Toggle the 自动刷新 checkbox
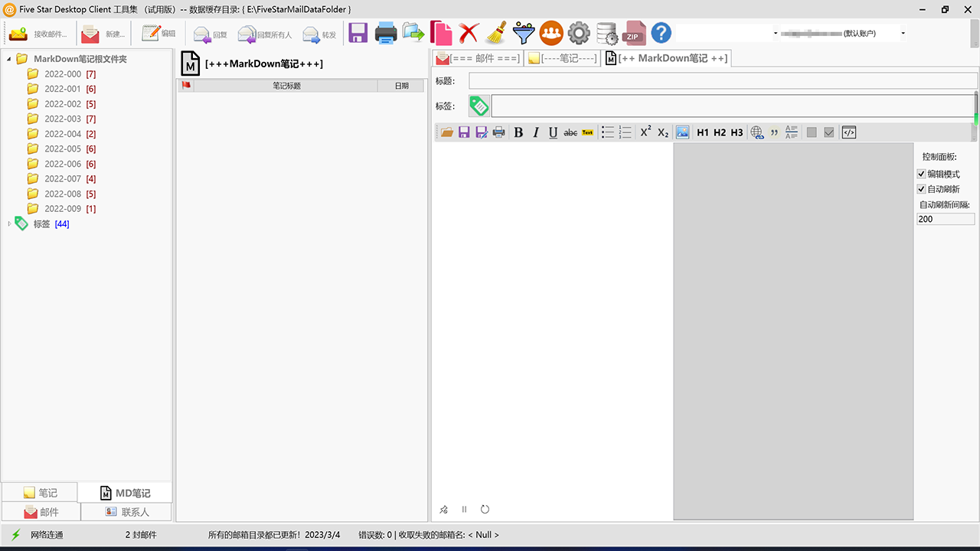980x551 pixels. (x=921, y=189)
